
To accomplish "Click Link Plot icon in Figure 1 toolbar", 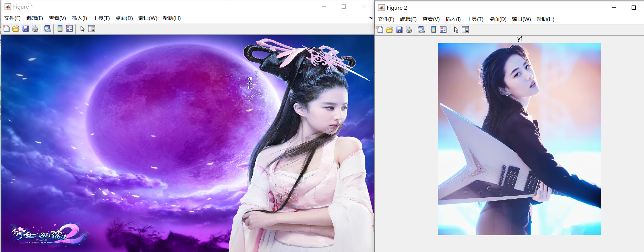I will pos(48,29).
